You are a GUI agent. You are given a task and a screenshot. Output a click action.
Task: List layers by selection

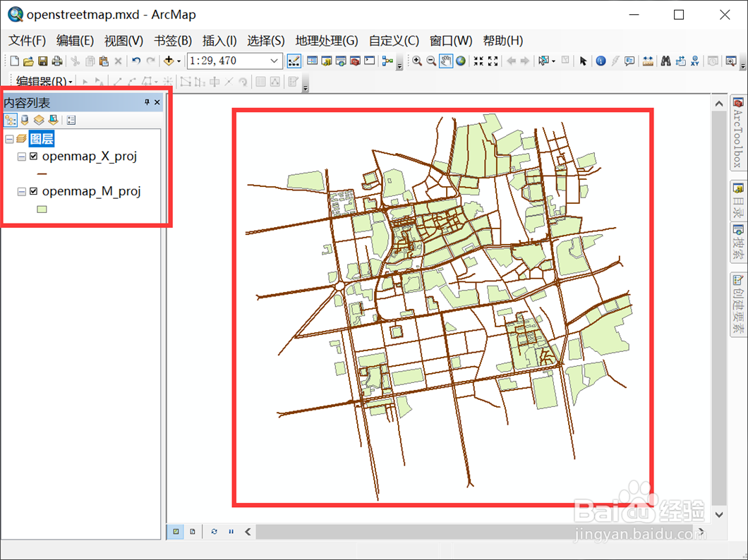point(54,120)
